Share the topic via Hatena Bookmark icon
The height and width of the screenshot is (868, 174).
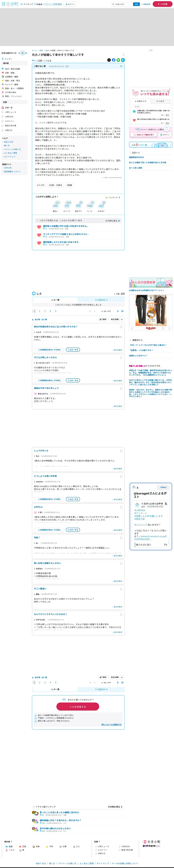tap(123, 60)
